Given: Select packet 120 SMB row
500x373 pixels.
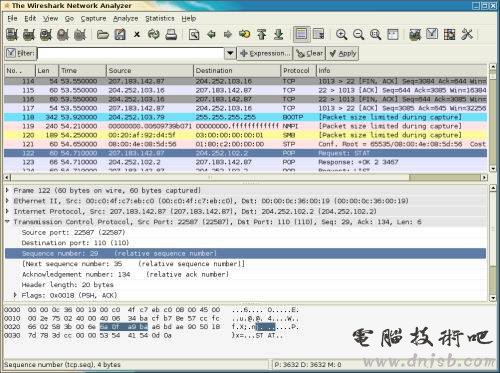Looking at the screenshot, I should point(246,135).
